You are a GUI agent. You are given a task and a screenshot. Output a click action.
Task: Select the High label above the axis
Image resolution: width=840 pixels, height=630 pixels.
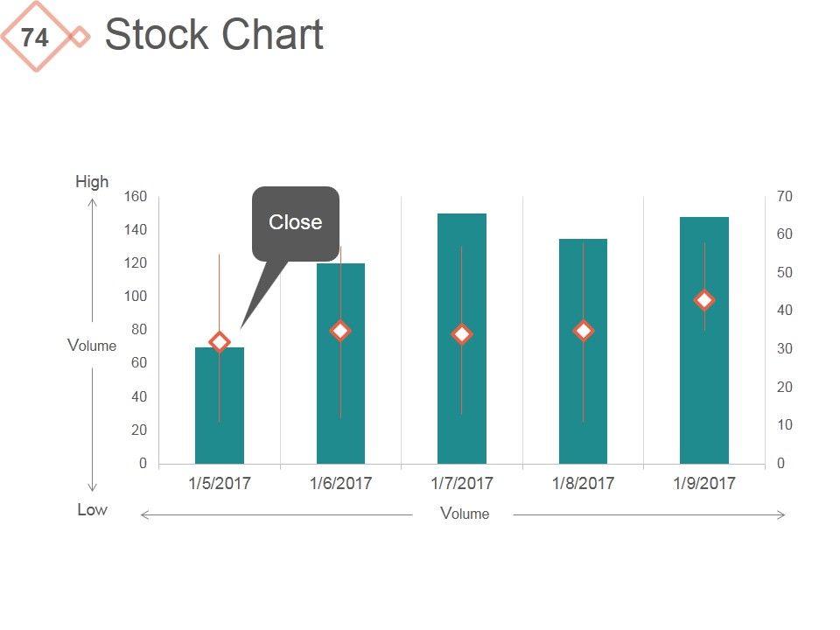[92, 181]
